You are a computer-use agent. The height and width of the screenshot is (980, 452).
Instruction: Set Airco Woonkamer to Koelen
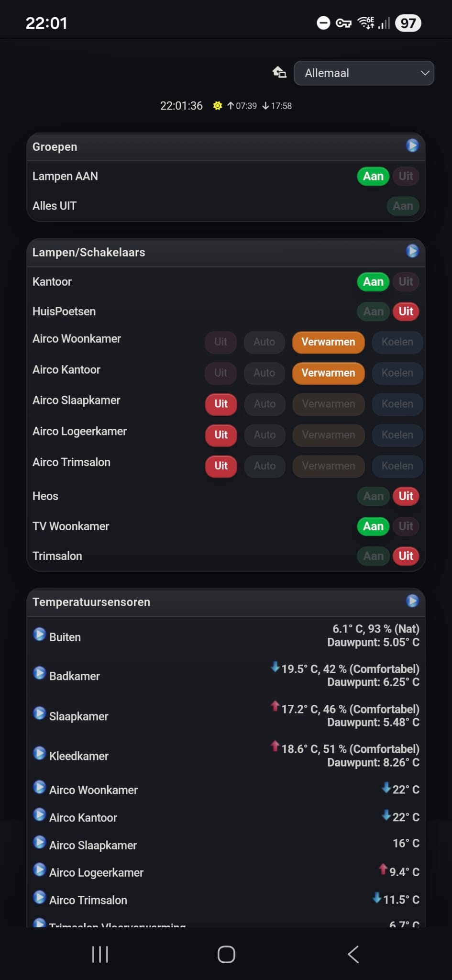click(397, 342)
